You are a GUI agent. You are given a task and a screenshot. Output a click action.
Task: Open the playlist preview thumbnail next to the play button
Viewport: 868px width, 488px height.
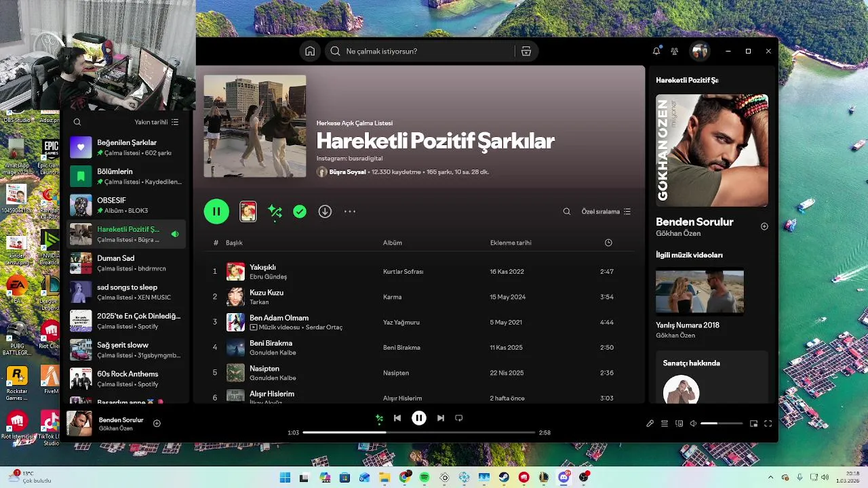pyautogui.click(x=248, y=211)
